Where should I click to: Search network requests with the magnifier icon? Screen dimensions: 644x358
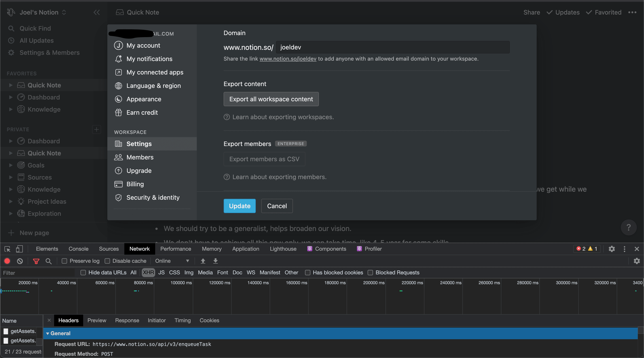49,261
